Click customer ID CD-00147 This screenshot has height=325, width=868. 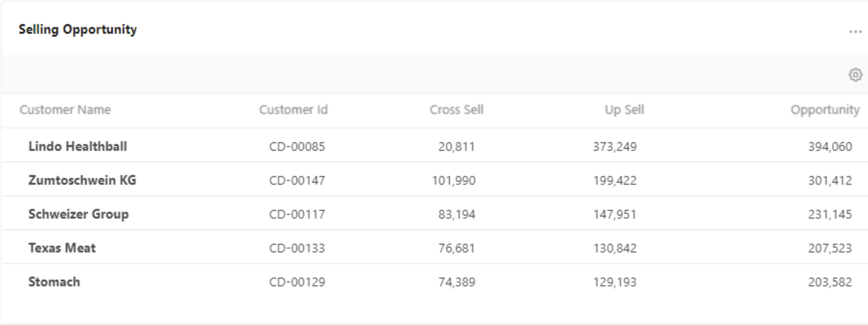click(297, 181)
